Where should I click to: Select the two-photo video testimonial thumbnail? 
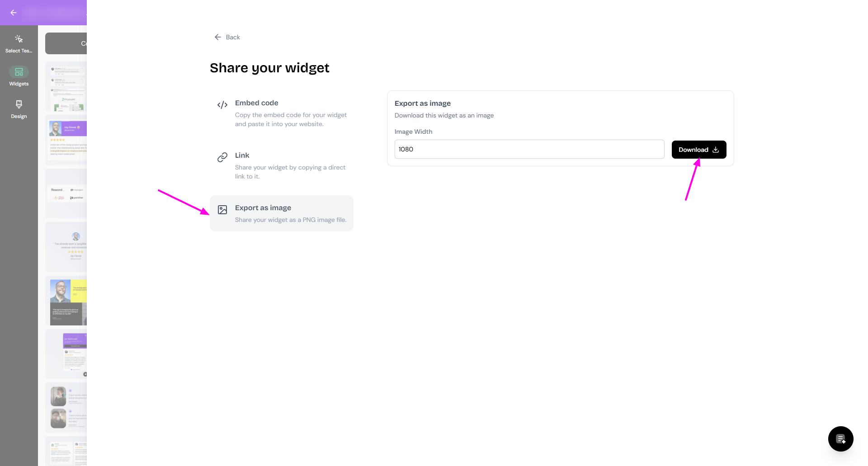point(66,408)
